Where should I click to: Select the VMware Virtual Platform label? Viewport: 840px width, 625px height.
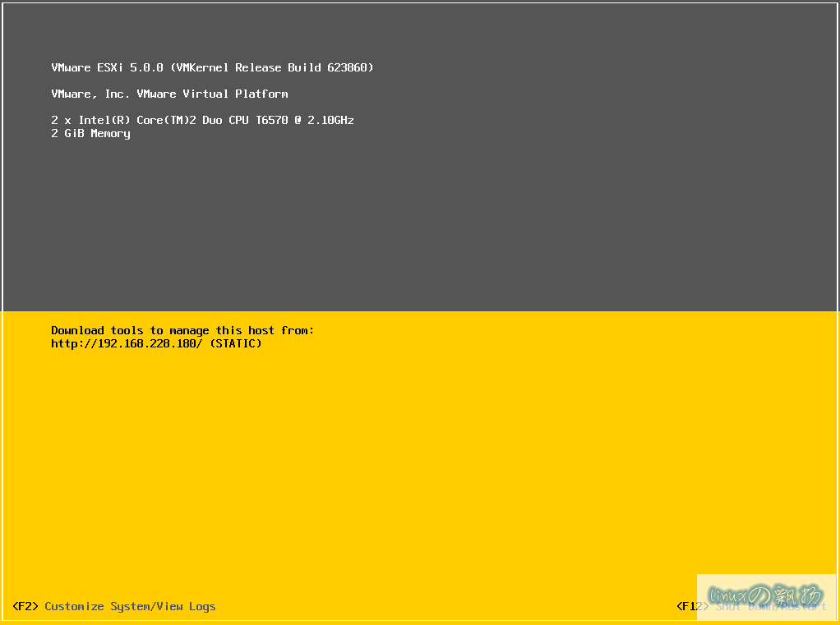tap(212, 94)
